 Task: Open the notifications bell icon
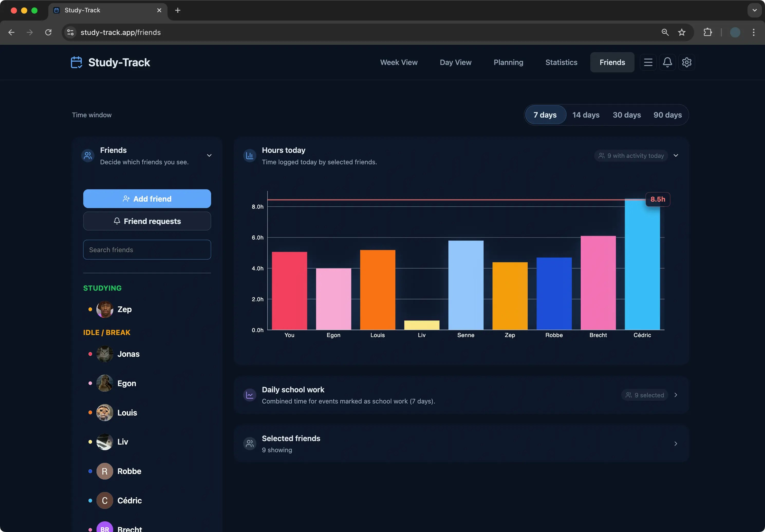[667, 62]
